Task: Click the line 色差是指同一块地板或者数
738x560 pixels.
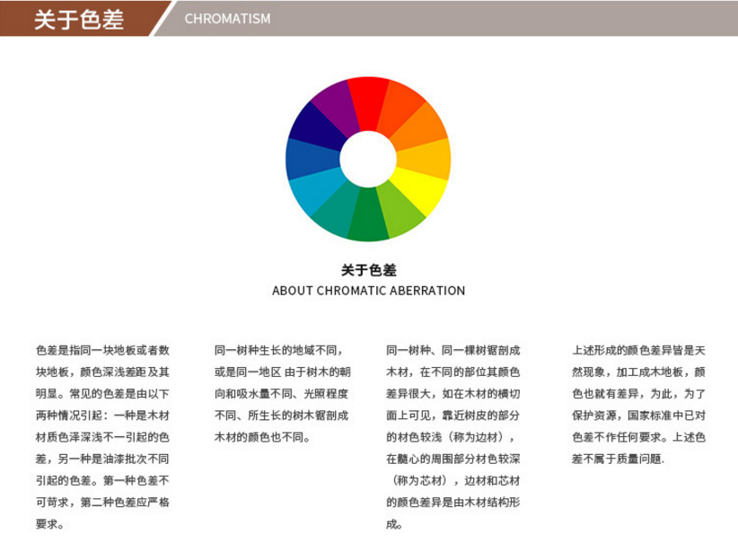Action: (102, 350)
